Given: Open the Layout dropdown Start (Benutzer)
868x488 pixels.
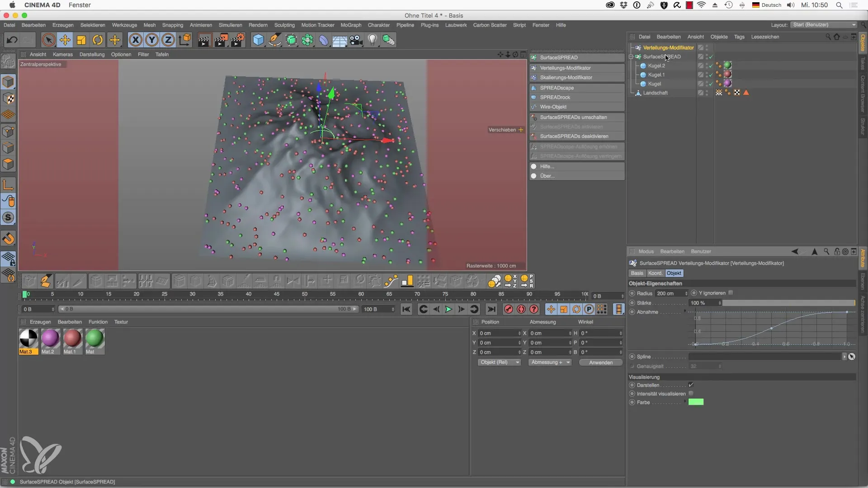Looking at the screenshot, I should click(824, 25).
